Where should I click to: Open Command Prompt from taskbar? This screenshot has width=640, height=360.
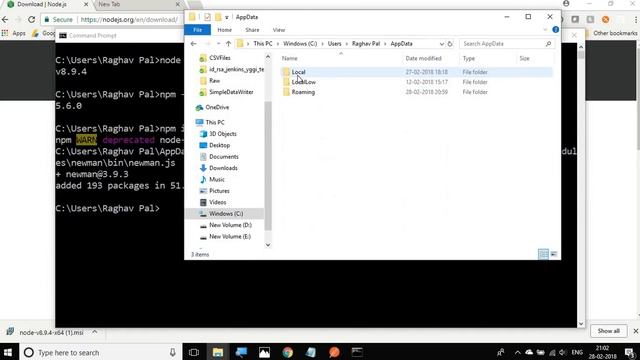pos(357,352)
